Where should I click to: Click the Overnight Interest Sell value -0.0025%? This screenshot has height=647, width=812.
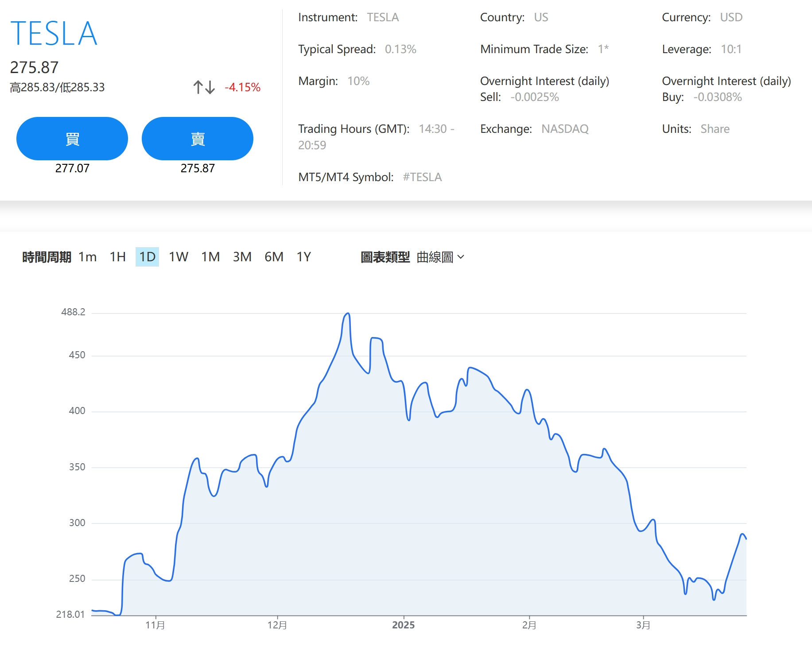point(535,97)
